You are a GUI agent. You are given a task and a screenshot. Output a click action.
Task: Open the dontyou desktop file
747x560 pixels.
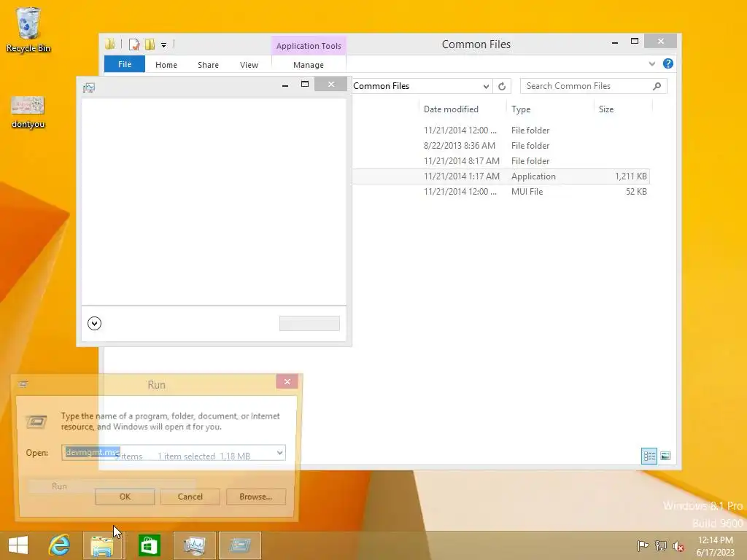pyautogui.click(x=28, y=112)
